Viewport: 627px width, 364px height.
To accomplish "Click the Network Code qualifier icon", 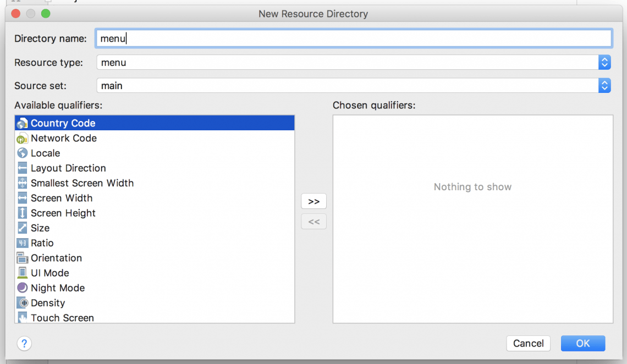I will coord(22,139).
